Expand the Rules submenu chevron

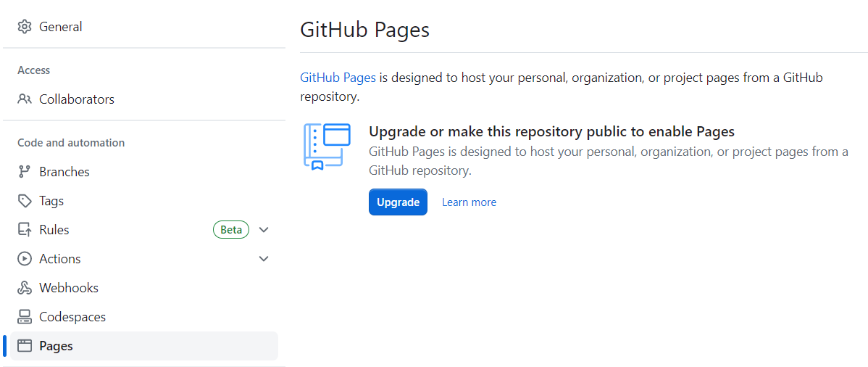click(264, 229)
